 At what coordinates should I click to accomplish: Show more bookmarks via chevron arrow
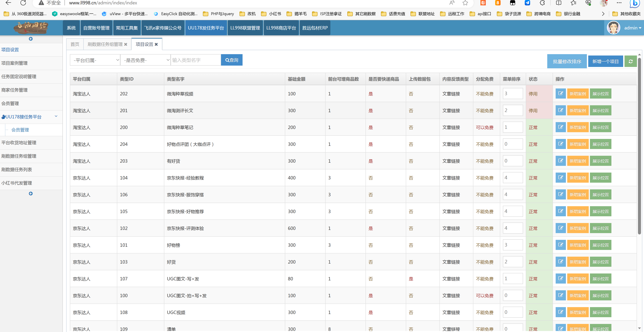pos(603,14)
